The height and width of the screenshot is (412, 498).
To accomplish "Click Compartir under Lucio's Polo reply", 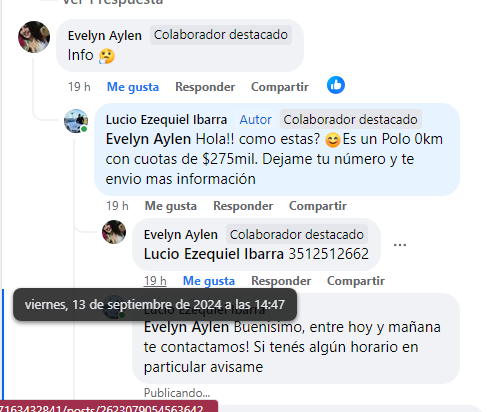I will pos(318,206).
